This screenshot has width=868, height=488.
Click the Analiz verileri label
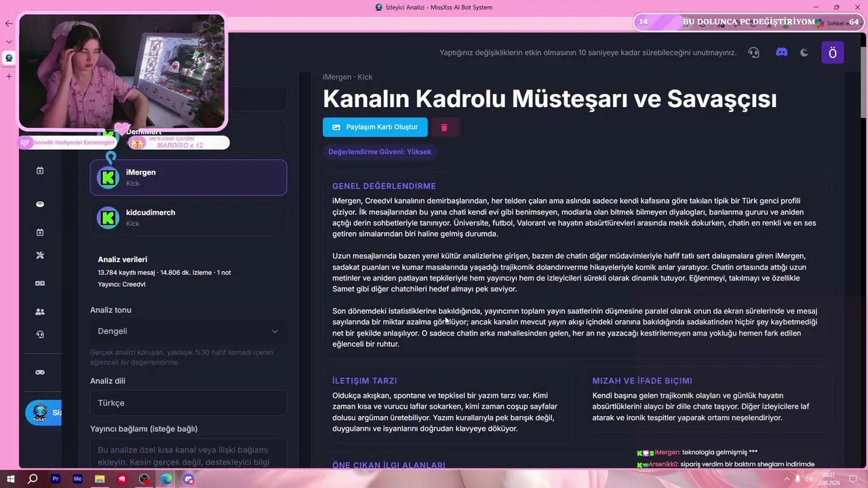(122, 260)
